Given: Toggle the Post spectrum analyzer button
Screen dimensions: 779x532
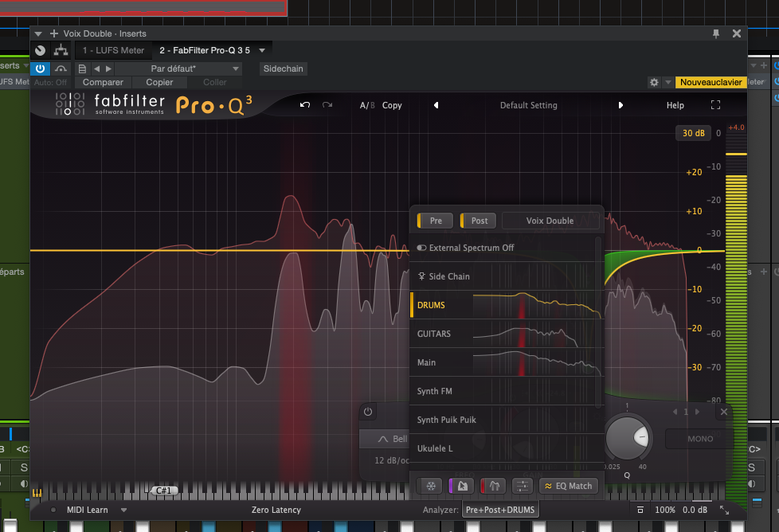Looking at the screenshot, I should click(x=478, y=221).
